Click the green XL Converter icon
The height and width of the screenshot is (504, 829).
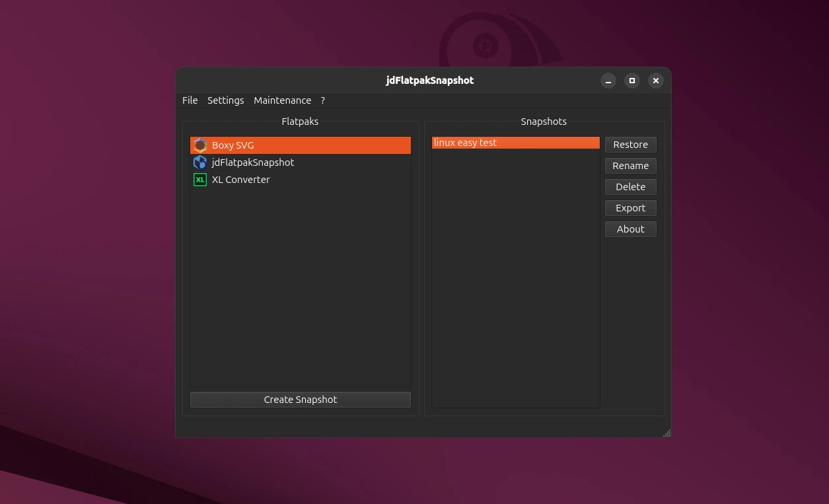pos(200,180)
